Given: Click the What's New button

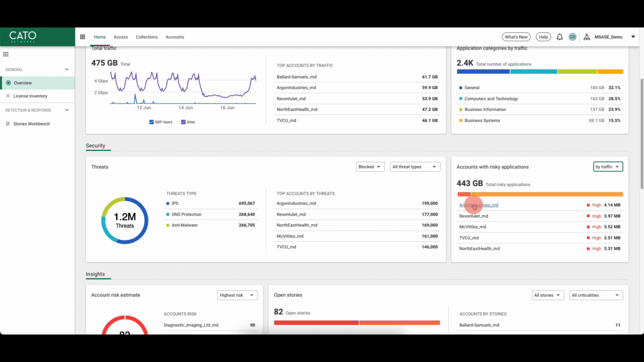Looking at the screenshot, I should [516, 37].
